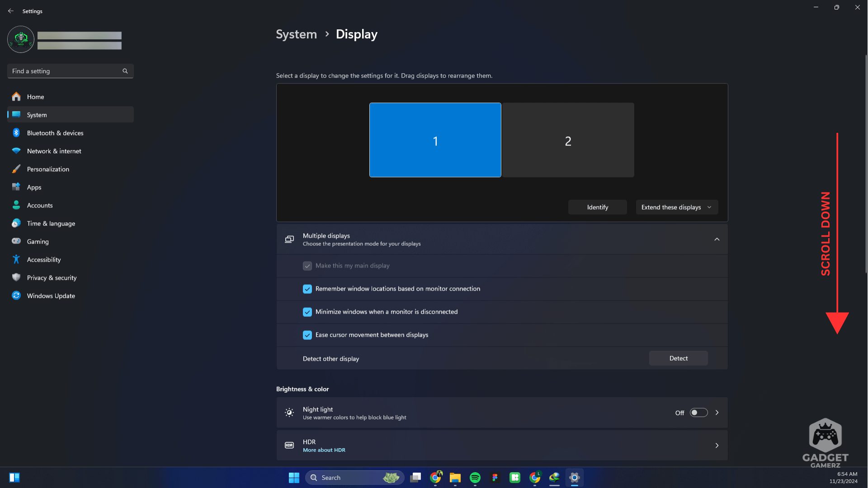Image resolution: width=868 pixels, height=488 pixels.
Task: Click the Identify displays button
Action: click(597, 207)
